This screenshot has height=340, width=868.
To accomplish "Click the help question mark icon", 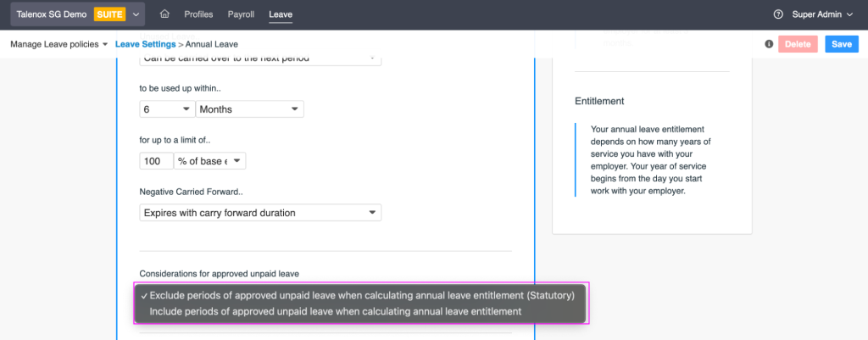I will (x=778, y=14).
